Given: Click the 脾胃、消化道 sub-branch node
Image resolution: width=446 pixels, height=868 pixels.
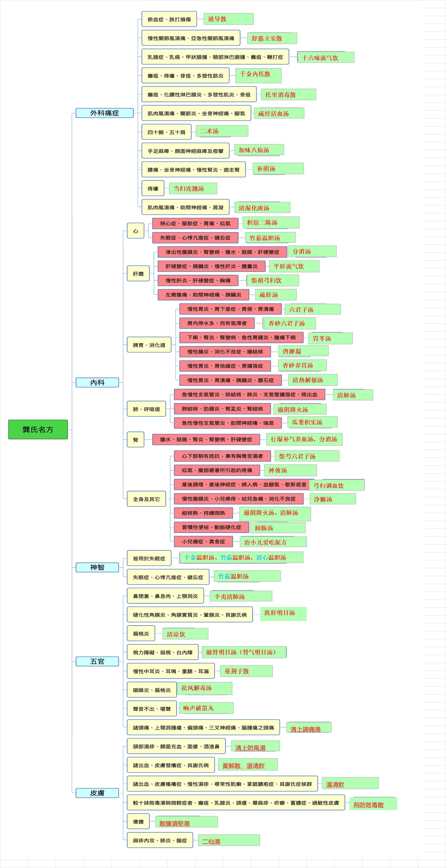Looking at the screenshot, I should click(149, 345).
